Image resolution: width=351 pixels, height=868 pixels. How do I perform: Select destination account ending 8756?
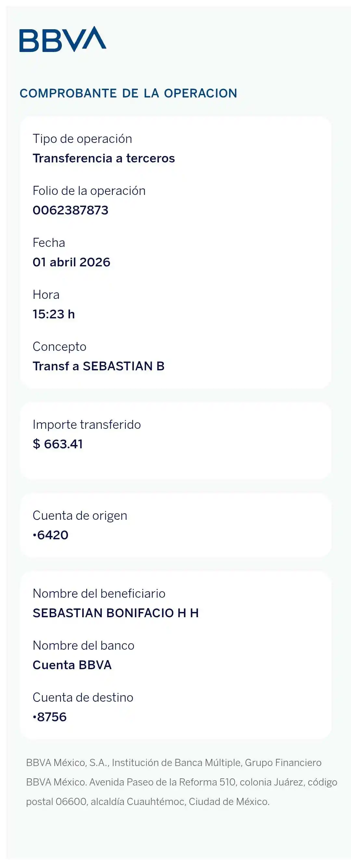coord(50,717)
